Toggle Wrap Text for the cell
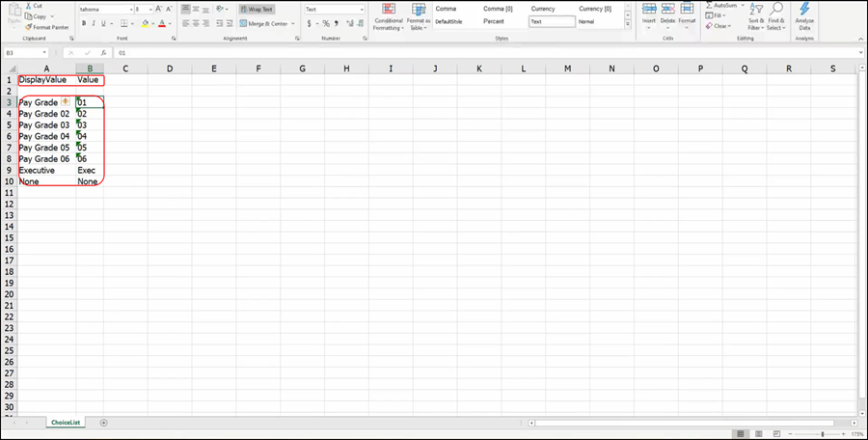The height and width of the screenshot is (440, 868). [257, 9]
